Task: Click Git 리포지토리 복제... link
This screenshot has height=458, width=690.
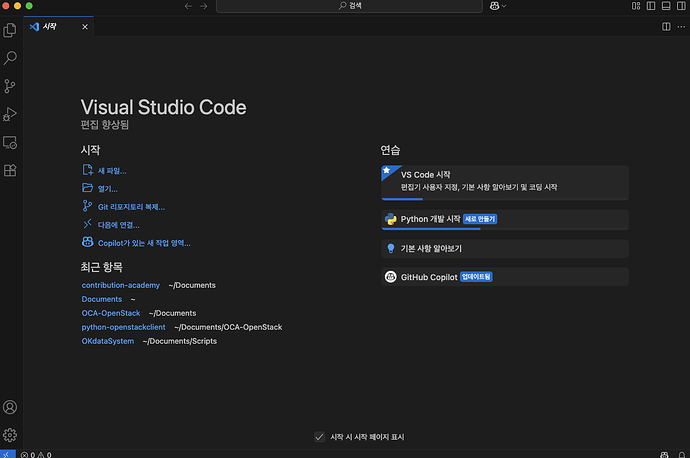Action: click(x=131, y=207)
